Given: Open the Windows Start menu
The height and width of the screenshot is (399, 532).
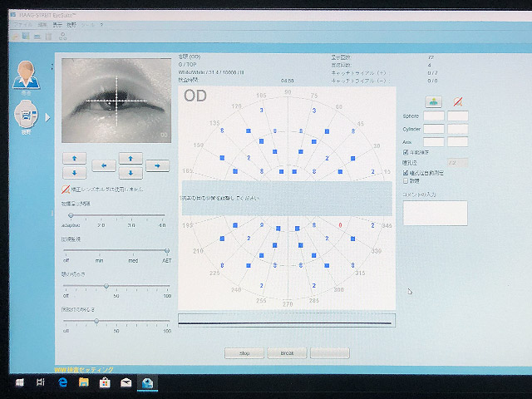Looking at the screenshot, I should tap(20, 382).
